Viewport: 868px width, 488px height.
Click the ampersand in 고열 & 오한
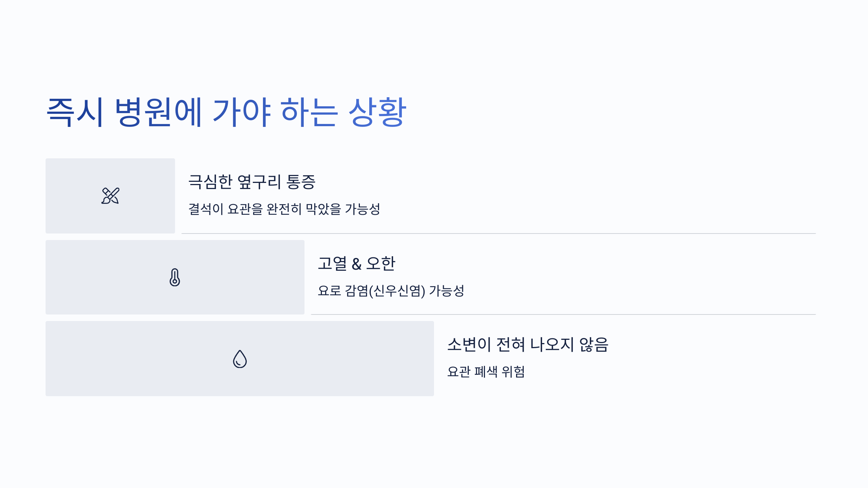(x=357, y=264)
